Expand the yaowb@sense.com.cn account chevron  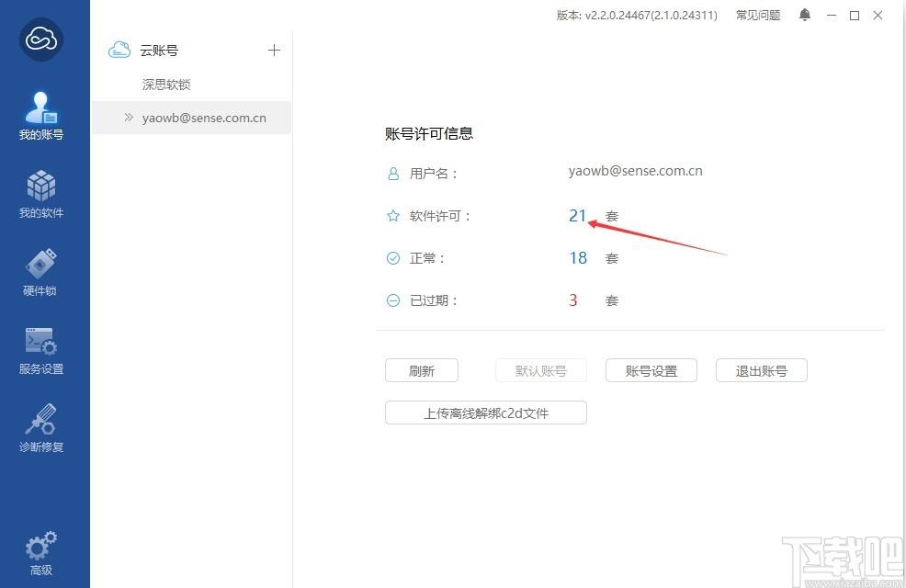[129, 118]
